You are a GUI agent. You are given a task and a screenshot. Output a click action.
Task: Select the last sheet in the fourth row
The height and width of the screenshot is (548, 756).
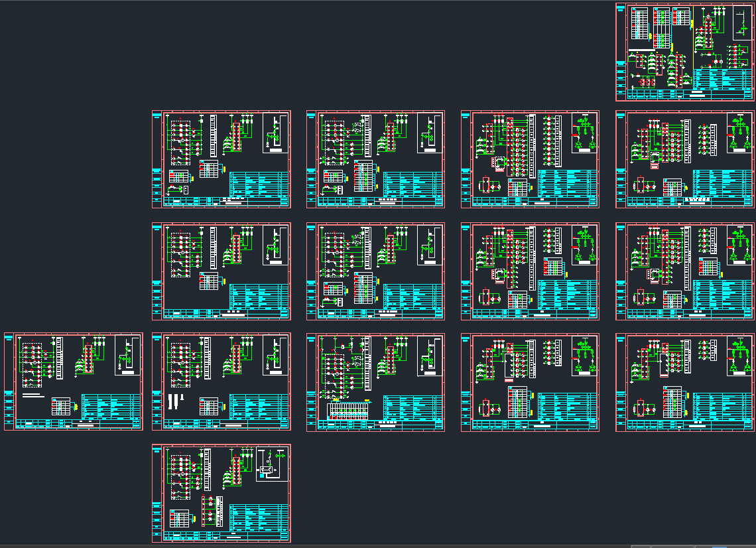coord(685,383)
